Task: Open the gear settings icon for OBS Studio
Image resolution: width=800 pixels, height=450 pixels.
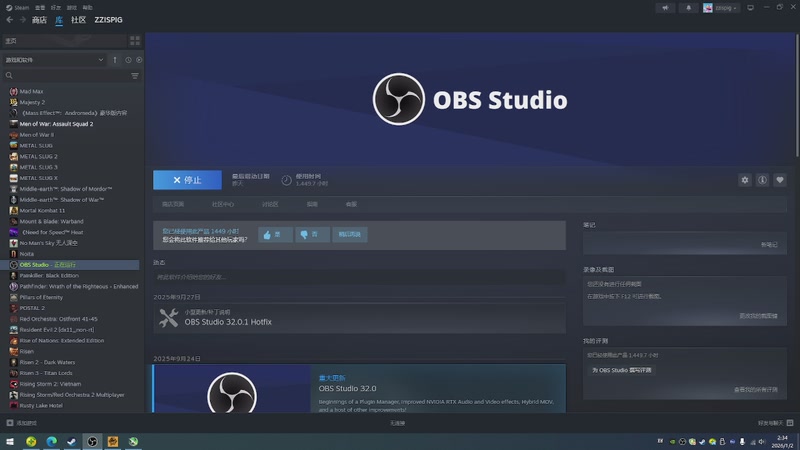Action: 745,180
